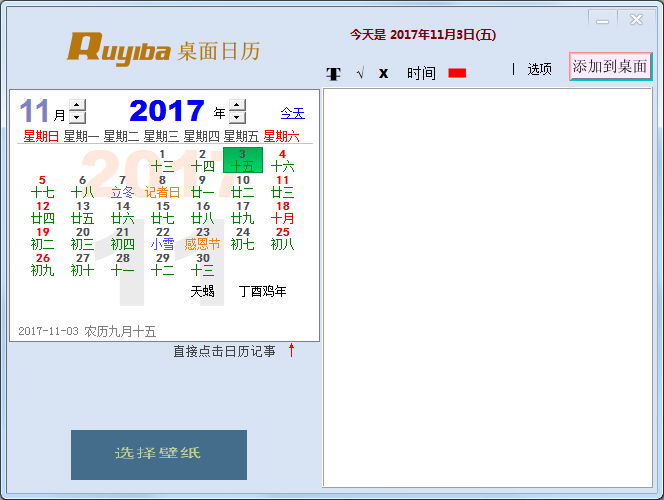The image size is (664, 500).
Task: Increase year with up arrow
Action: point(237,105)
